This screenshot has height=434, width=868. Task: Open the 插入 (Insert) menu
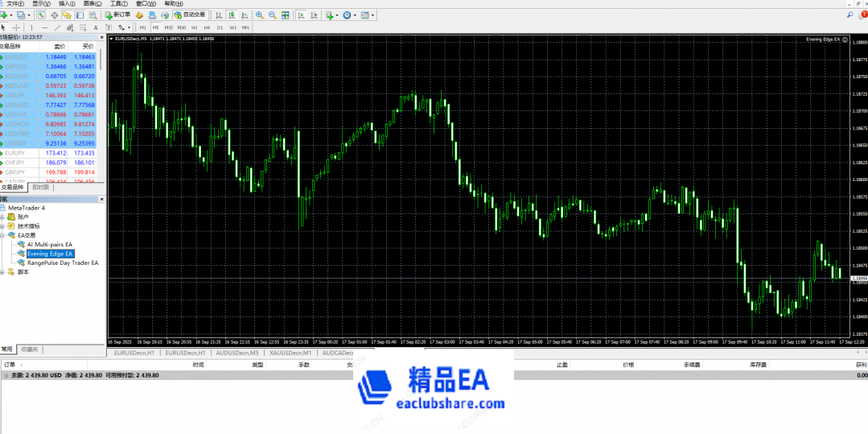click(x=67, y=4)
